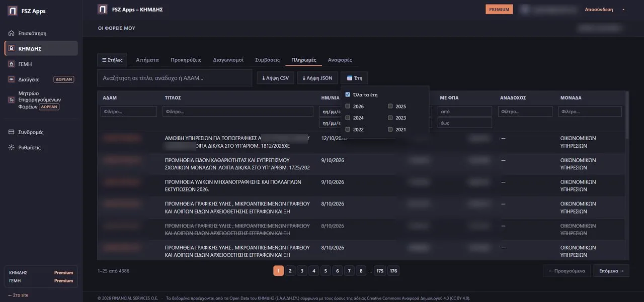Expand the account menu arrow beside Αποσύνδεση

623,10
